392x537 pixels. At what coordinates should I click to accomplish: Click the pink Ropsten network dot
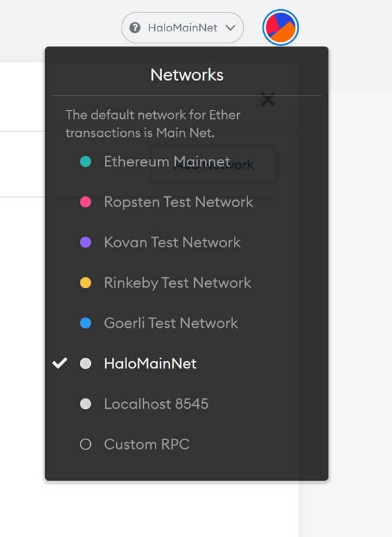click(86, 201)
